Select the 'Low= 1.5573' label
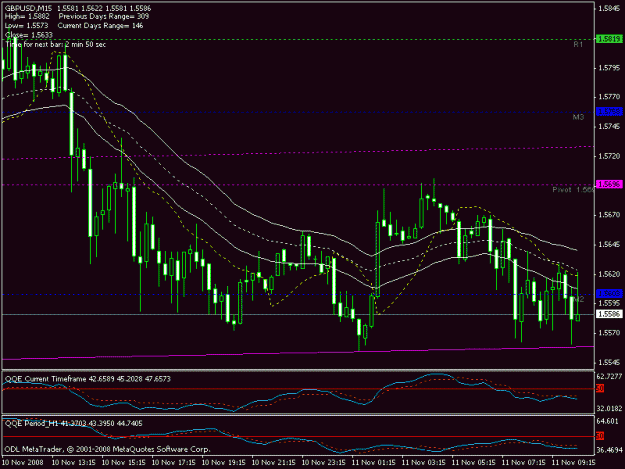Viewport: 625px width, 469px height. coord(26,26)
